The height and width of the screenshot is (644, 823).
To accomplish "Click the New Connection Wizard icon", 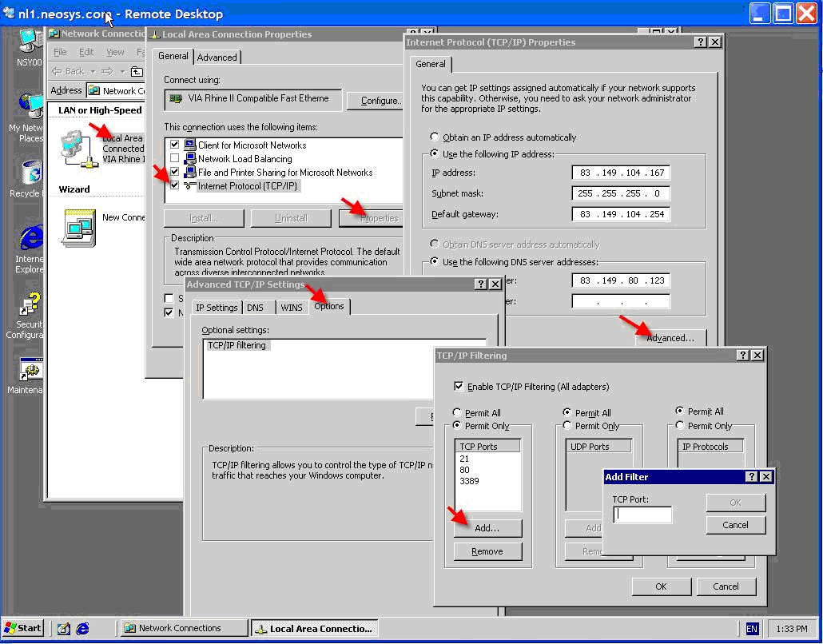I will (79, 226).
